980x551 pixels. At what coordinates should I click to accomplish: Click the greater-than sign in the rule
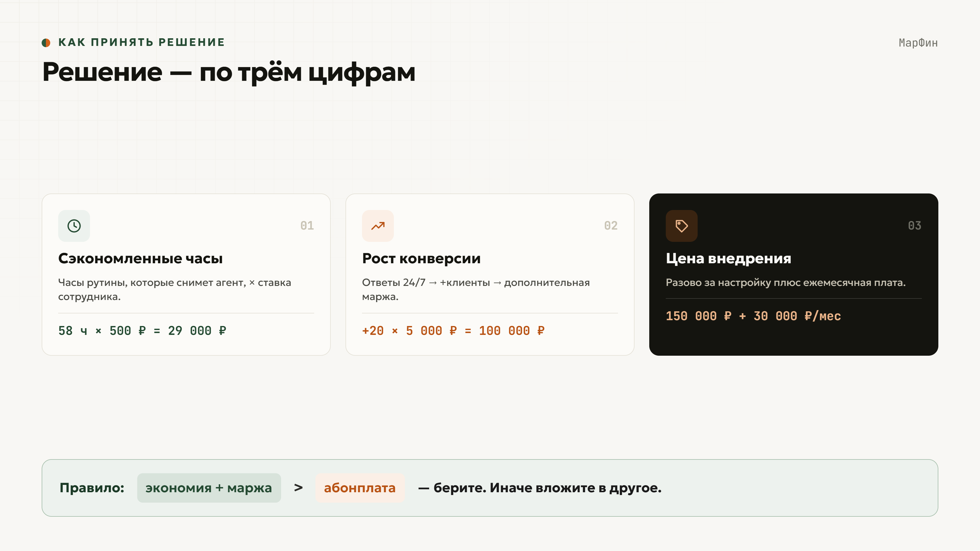(298, 488)
